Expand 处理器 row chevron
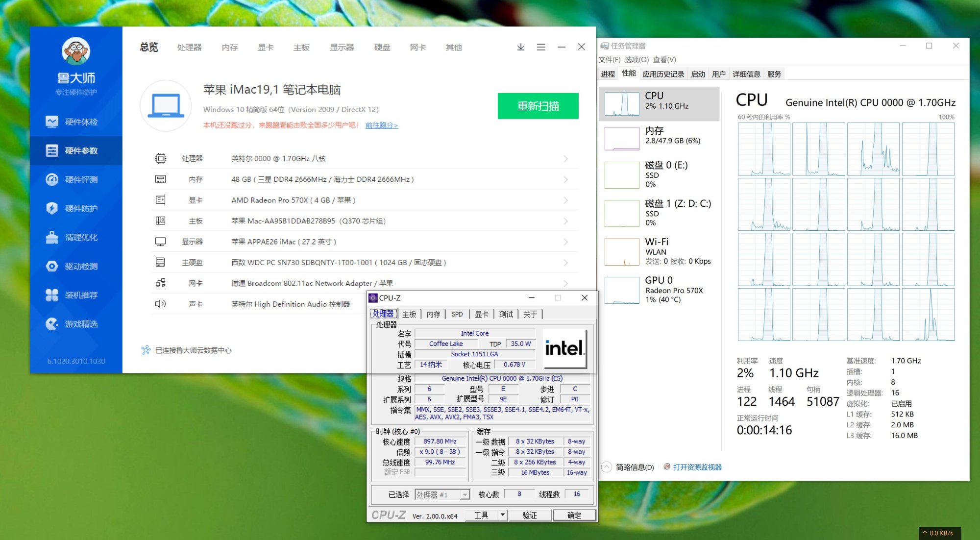The image size is (980, 540). point(566,159)
